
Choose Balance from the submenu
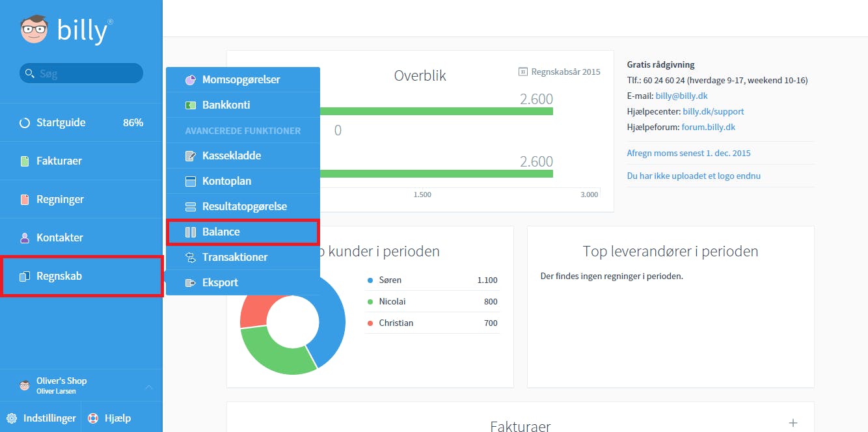[243, 232]
